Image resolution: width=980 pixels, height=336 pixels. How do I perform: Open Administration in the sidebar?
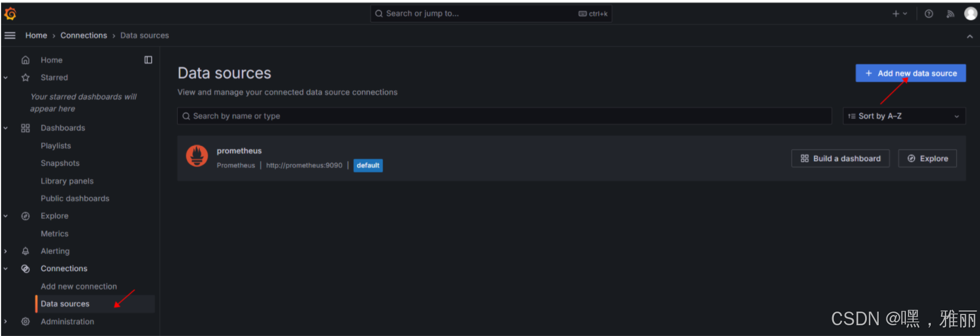click(67, 321)
